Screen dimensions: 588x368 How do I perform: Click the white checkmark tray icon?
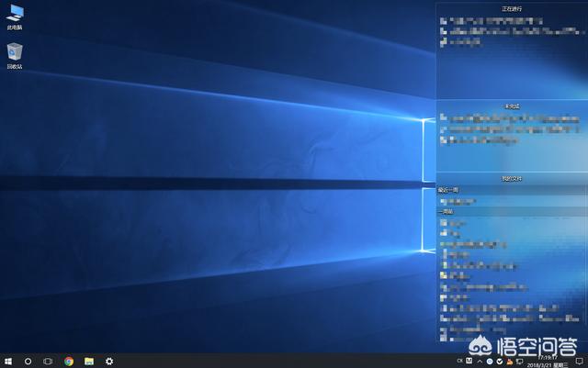coord(500,362)
